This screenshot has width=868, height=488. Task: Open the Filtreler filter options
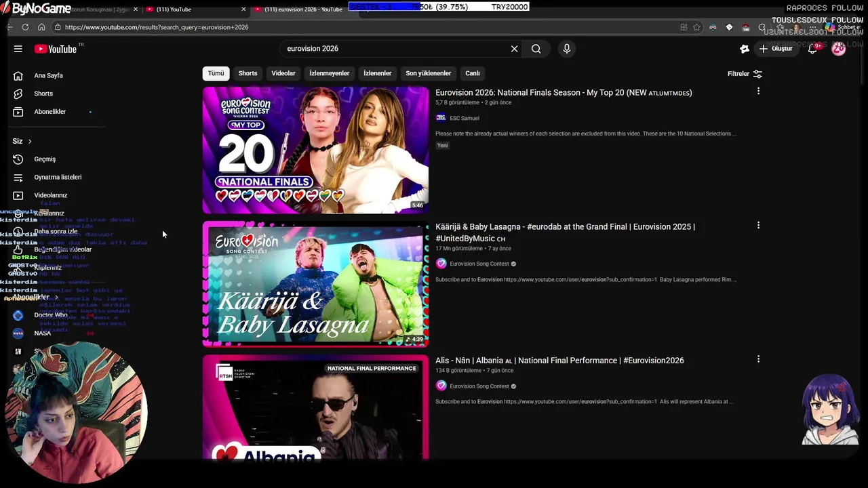745,74
